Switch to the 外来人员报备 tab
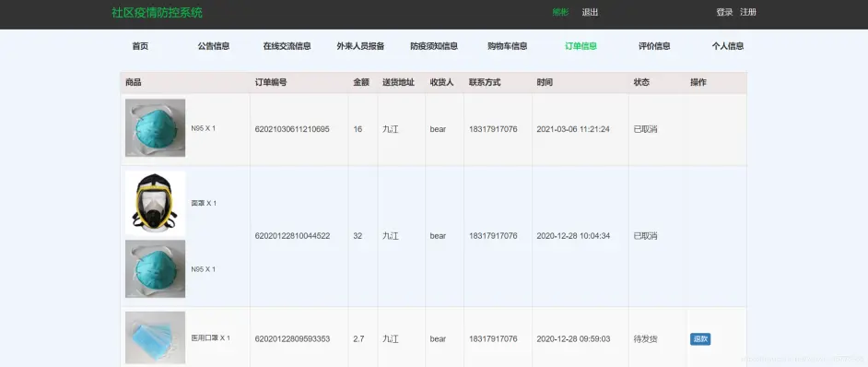868x367 pixels. point(360,46)
